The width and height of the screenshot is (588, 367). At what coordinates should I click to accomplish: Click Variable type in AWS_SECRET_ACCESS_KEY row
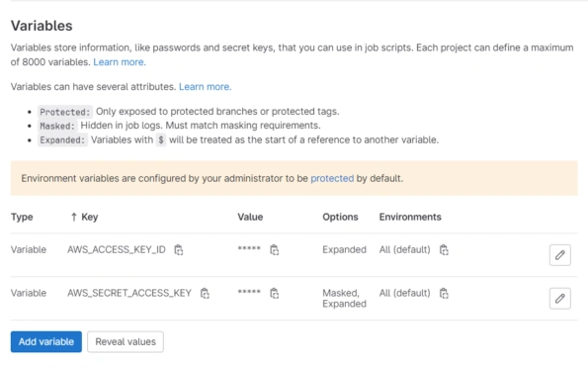click(x=29, y=293)
